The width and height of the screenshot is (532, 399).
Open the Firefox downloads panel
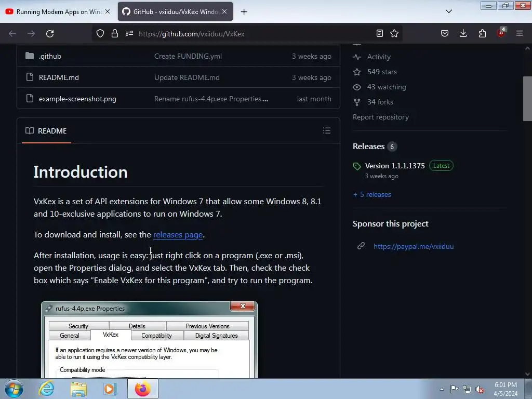click(463, 33)
